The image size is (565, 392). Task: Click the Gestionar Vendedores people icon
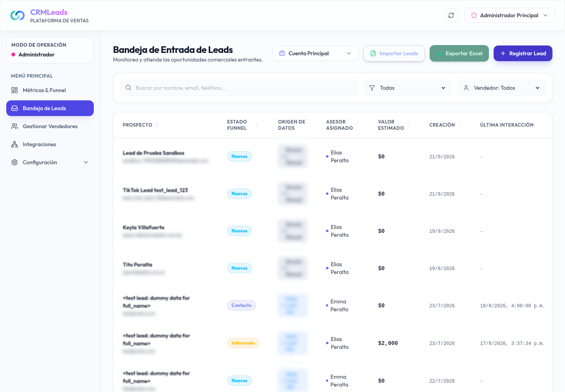15,126
